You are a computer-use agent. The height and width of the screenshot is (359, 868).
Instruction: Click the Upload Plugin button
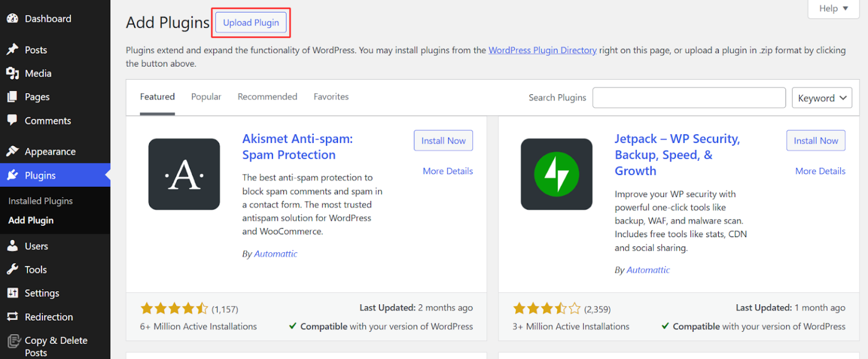250,23
